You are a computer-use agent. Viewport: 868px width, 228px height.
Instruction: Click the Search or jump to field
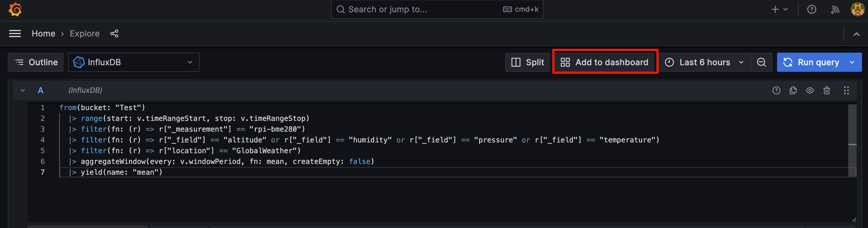point(437,9)
